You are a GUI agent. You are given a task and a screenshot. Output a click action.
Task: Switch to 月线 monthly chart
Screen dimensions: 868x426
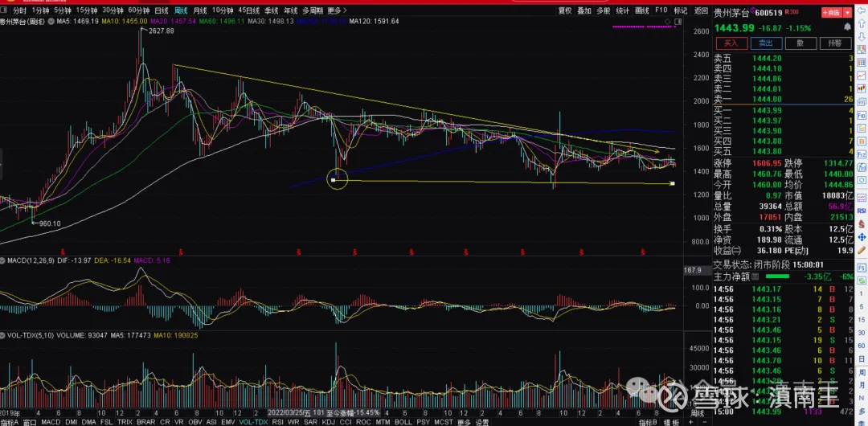[200, 10]
